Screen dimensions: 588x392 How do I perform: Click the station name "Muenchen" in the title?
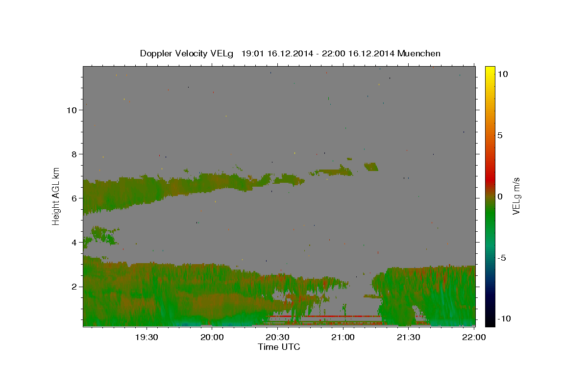click(x=419, y=53)
